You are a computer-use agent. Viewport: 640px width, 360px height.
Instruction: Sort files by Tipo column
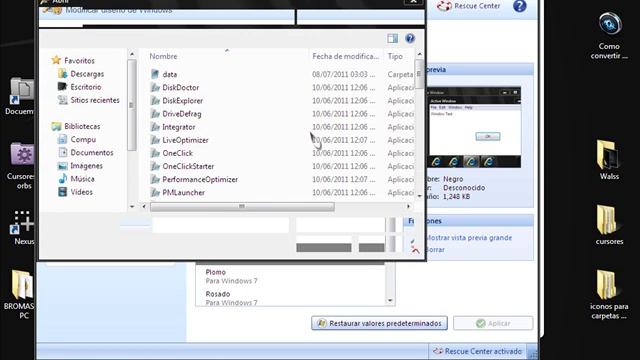[x=395, y=56]
